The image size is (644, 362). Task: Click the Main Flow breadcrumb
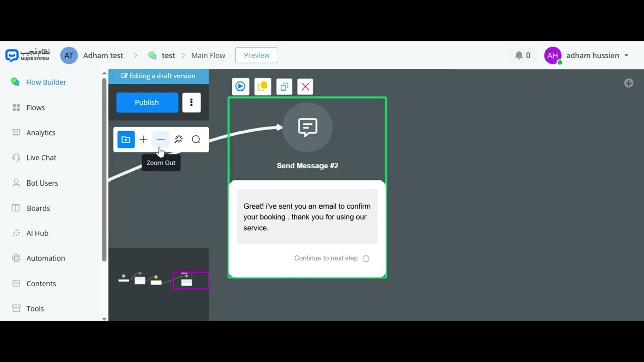click(208, 55)
